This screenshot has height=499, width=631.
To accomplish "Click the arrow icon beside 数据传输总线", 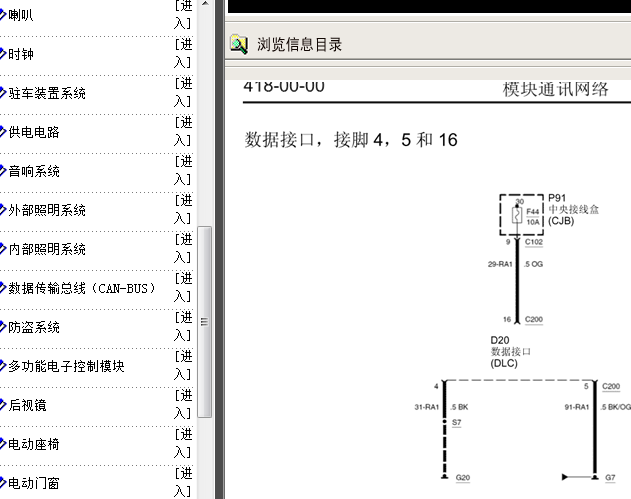I will coord(3,289).
